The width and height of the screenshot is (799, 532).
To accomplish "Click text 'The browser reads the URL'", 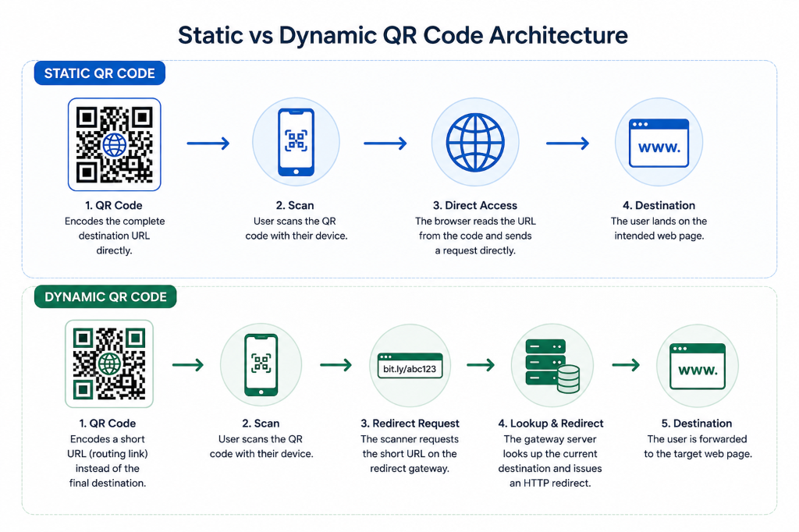I will (x=475, y=222).
